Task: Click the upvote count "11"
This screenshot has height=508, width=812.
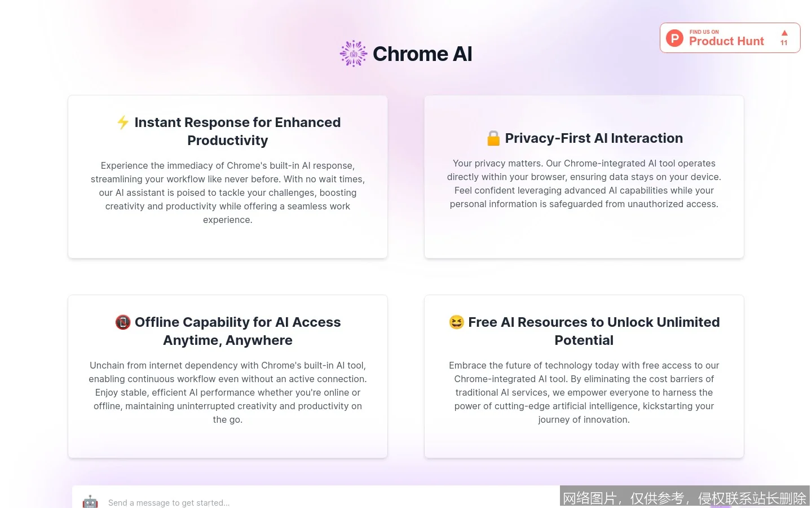Action: pos(784,42)
